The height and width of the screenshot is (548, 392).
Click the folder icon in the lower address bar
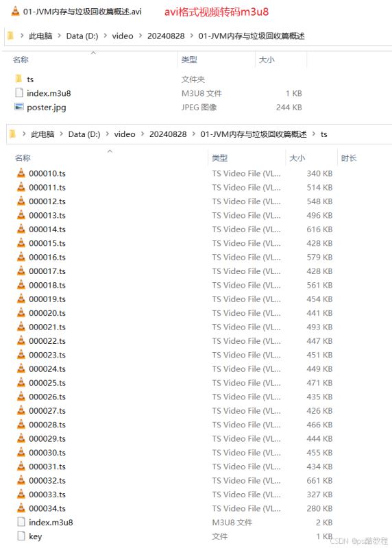coord(13,134)
